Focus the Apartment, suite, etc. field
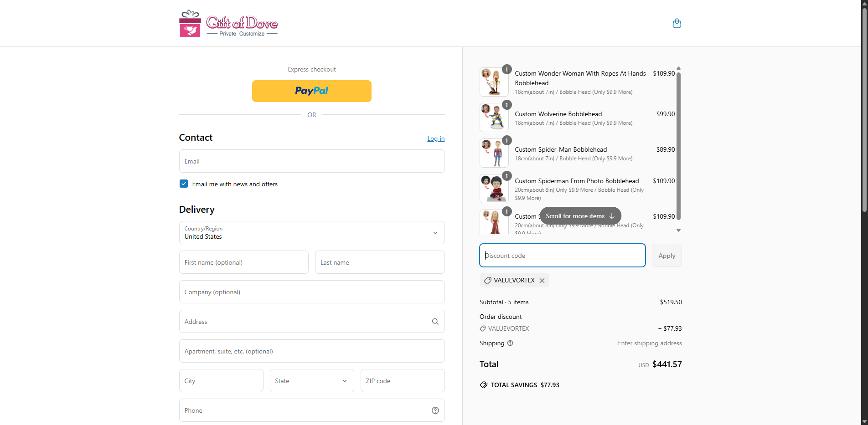This screenshot has width=868, height=425. (x=312, y=351)
